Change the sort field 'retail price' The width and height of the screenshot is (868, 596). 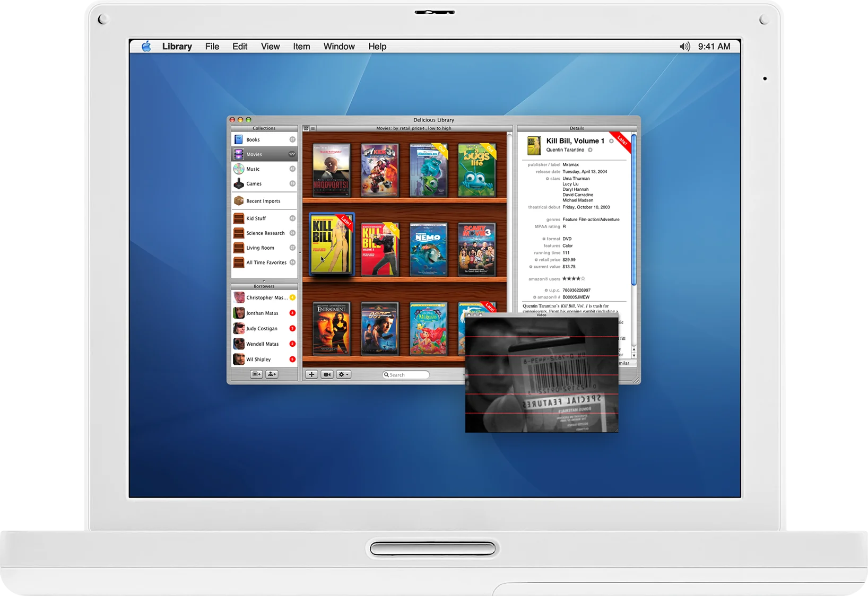point(412,128)
